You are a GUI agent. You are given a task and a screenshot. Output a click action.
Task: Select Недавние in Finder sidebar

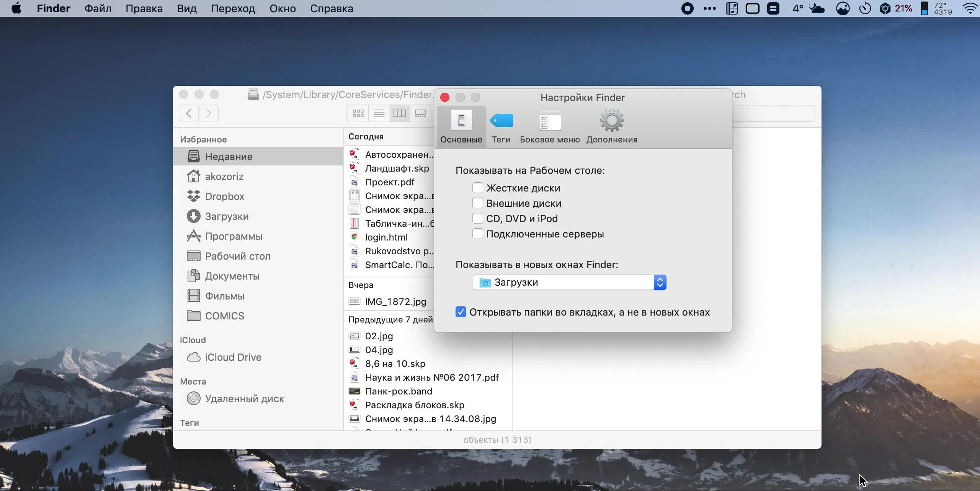point(230,156)
